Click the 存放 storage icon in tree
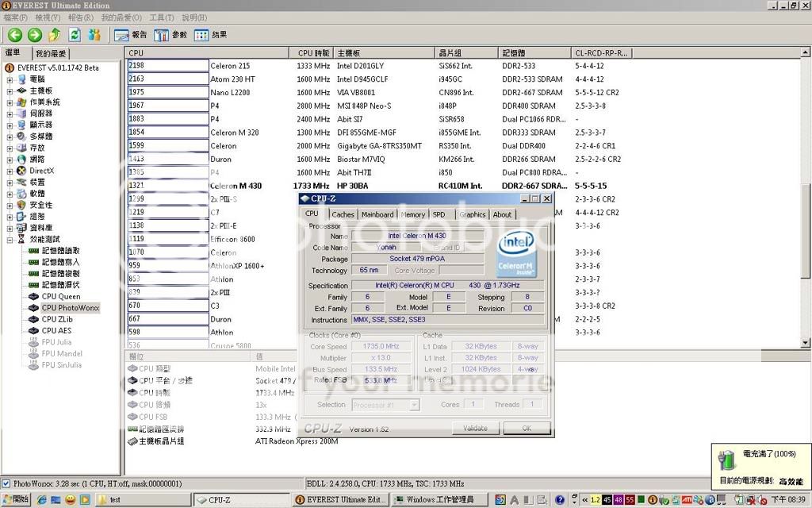This screenshot has width=812, height=508. pos(21,148)
